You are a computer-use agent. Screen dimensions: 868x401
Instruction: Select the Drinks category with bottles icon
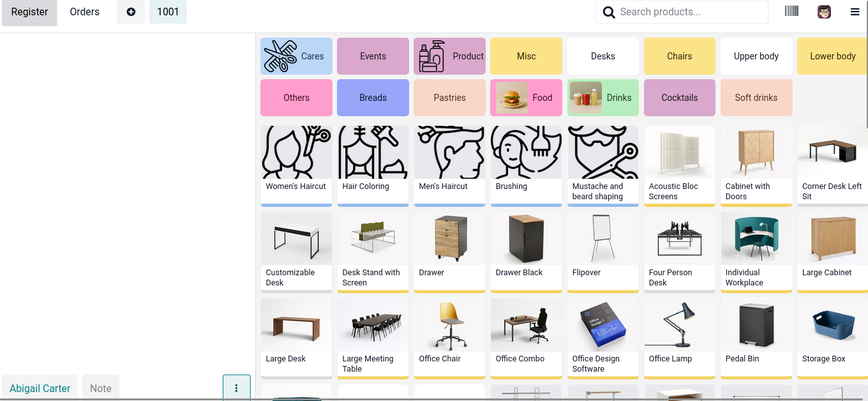pos(603,98)
